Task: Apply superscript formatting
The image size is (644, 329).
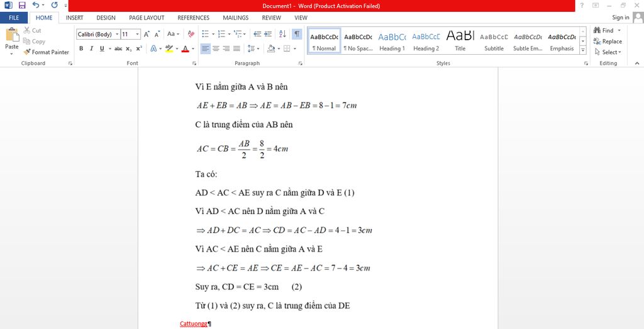Action: pyautogui.click(x=139, y=48)
